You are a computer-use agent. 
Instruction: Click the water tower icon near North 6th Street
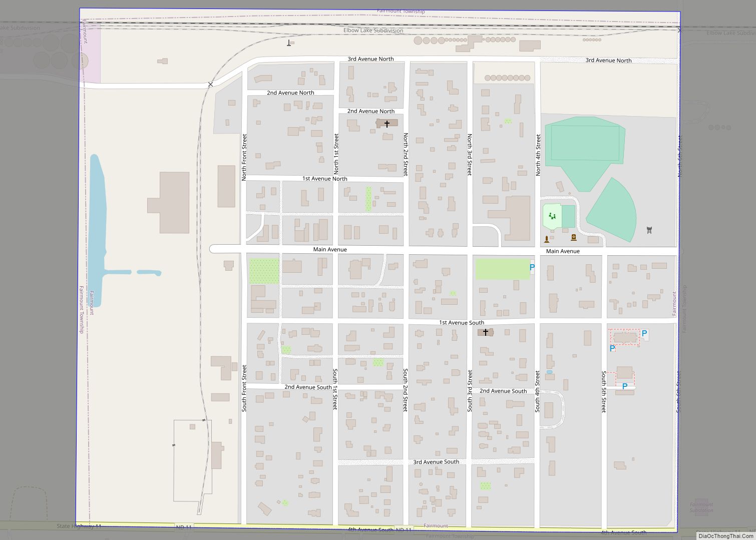[649, 230]
